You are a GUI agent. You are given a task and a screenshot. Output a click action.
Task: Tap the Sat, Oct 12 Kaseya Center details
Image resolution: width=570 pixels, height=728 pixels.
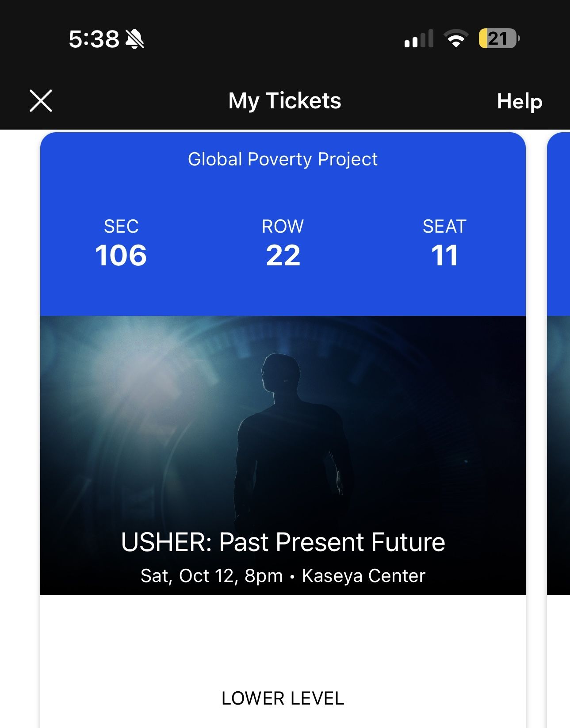pyautogui.click(x=283, y=576)
